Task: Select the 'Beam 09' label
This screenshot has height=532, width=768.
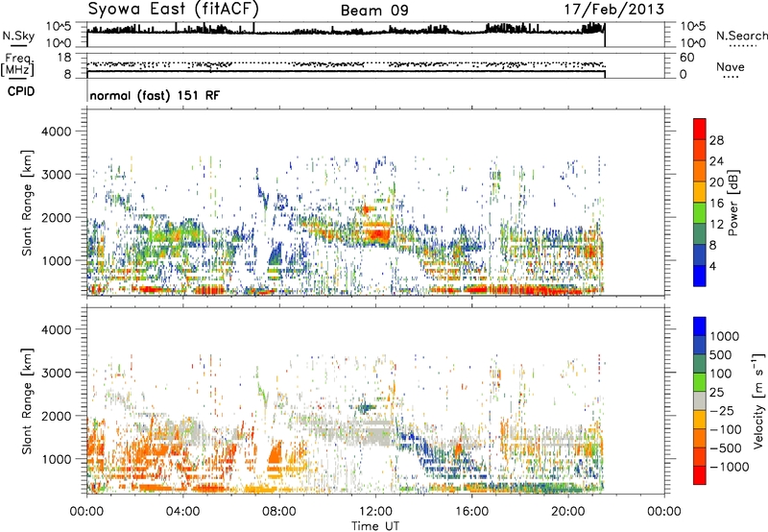Action: click(x=374, y=11)
